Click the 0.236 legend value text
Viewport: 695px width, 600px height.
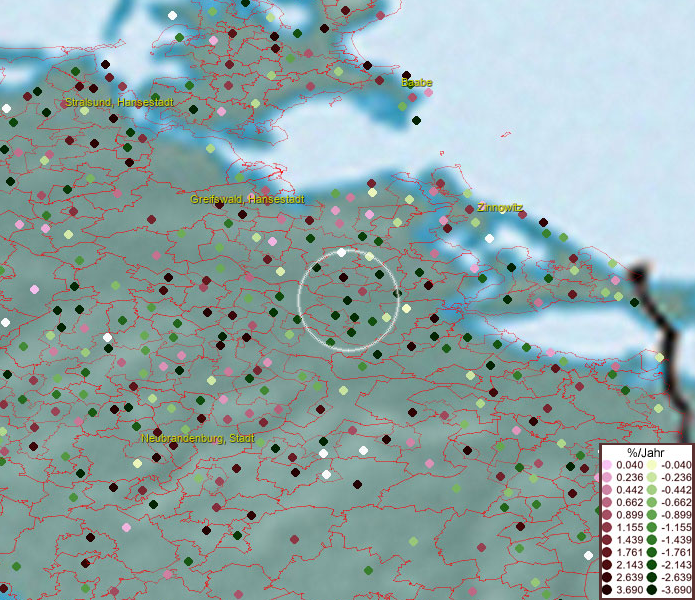(x=630, y=477)
